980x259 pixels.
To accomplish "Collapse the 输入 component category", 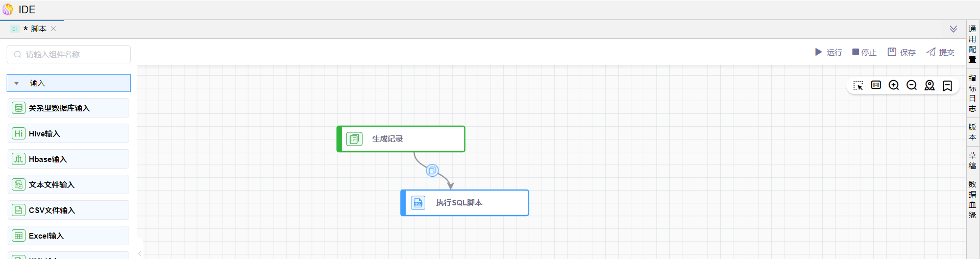I will (x=17, y=83).
